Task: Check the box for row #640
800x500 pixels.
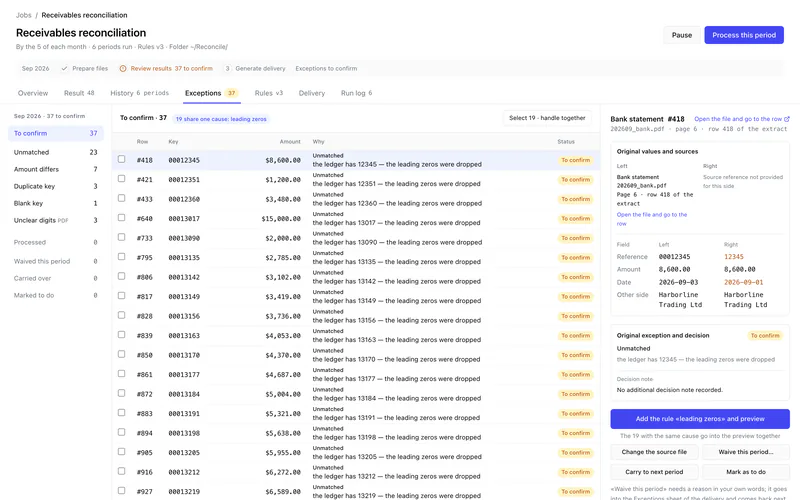Action: tap(121, 217)
